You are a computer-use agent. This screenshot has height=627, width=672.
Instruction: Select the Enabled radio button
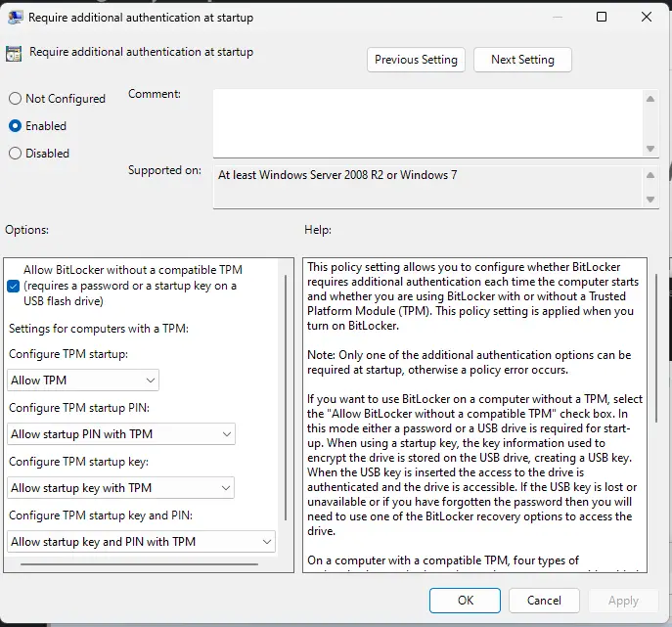click(15, 126)
